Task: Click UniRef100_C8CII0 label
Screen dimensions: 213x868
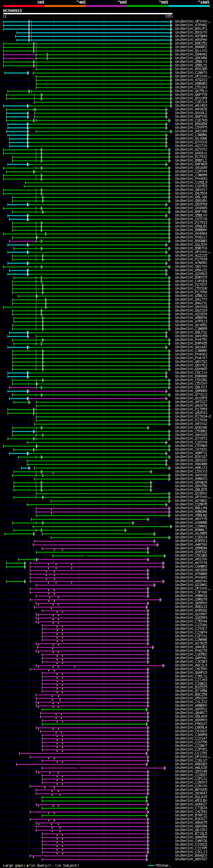Action: pyautogui.click(x=191, y=373)
